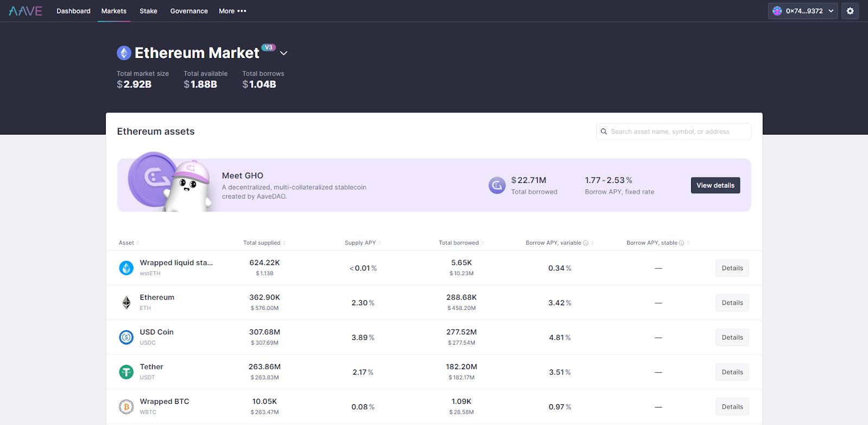Open Details for Ethereum row

pyautogui.click(x=732, y=302)
